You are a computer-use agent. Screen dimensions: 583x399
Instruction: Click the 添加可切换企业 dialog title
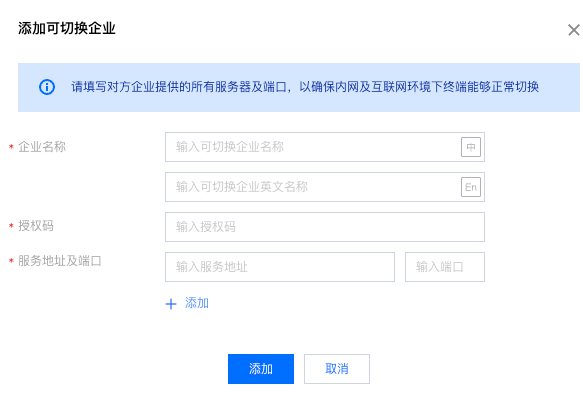67,28
